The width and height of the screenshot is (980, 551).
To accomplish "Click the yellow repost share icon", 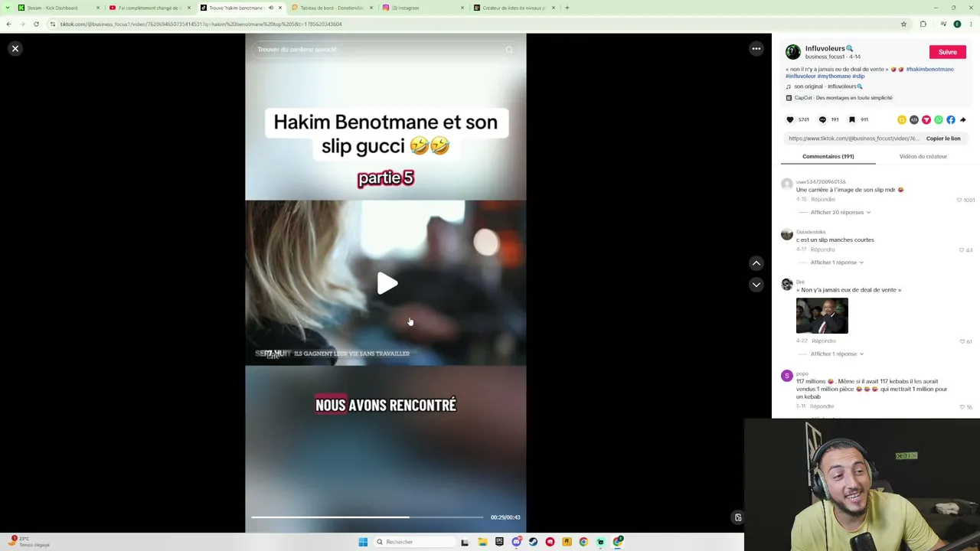I will pyautogui.click(x=902, y=120).
